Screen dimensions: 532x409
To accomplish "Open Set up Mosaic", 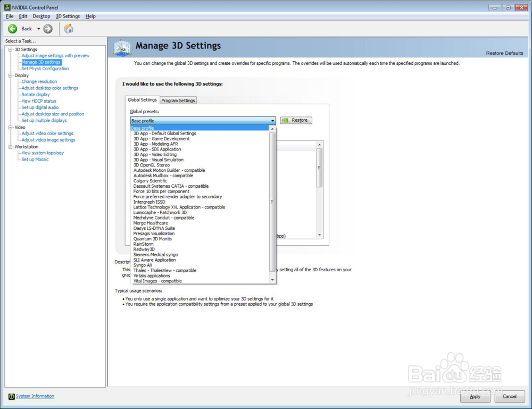I will [x=35, y=160].
